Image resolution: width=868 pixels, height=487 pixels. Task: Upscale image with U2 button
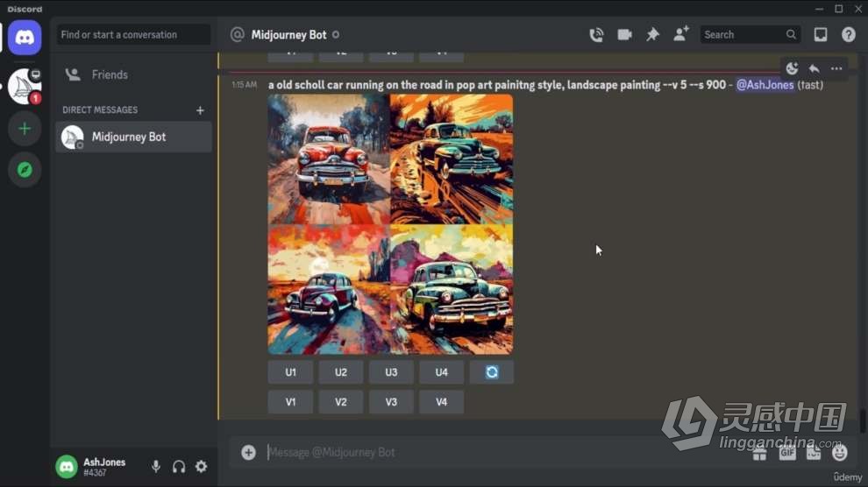(341, 372)
